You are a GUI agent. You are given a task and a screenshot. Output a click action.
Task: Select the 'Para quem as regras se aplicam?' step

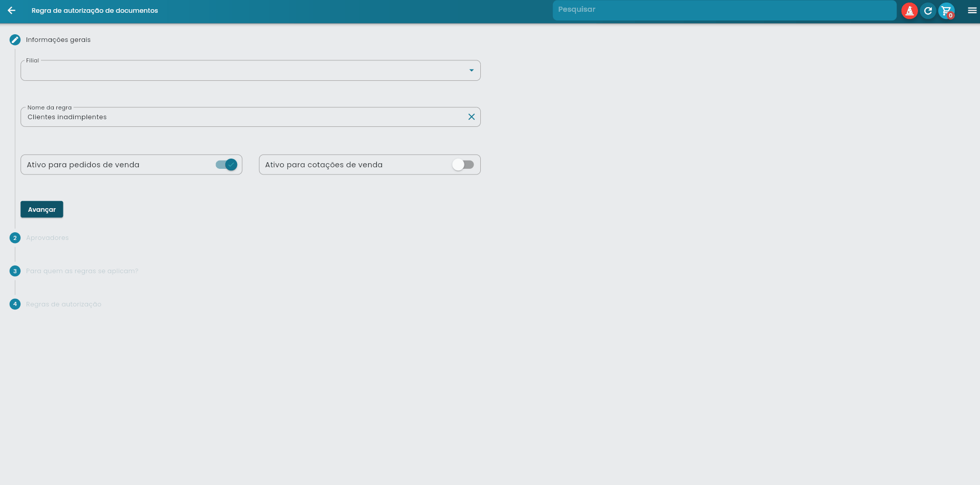[x=82, y=271]
